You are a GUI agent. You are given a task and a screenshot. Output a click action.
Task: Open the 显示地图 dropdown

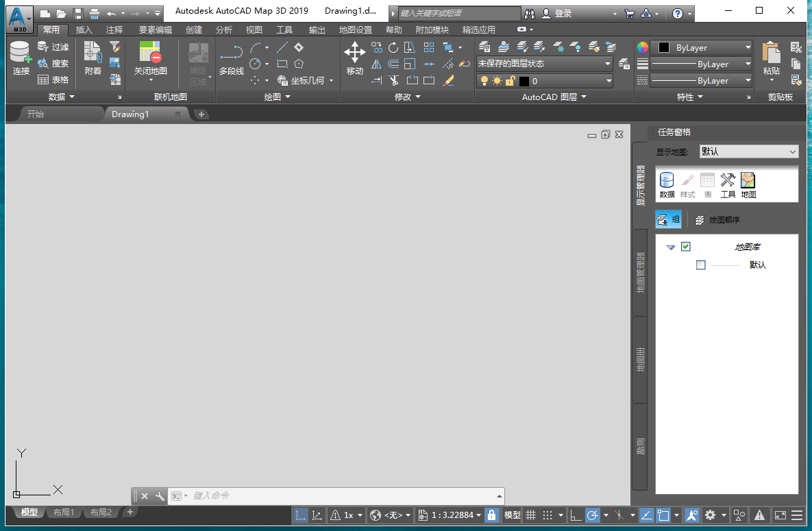pos(793,151)
